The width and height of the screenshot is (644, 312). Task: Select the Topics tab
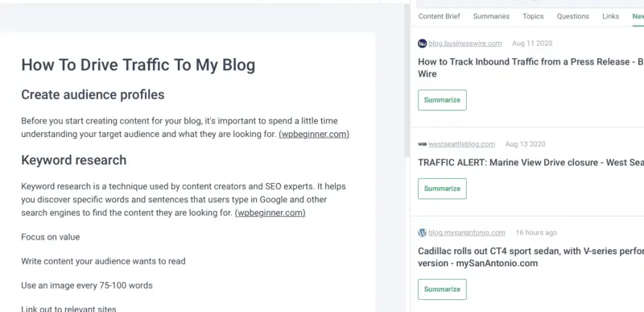pos(533,16)
